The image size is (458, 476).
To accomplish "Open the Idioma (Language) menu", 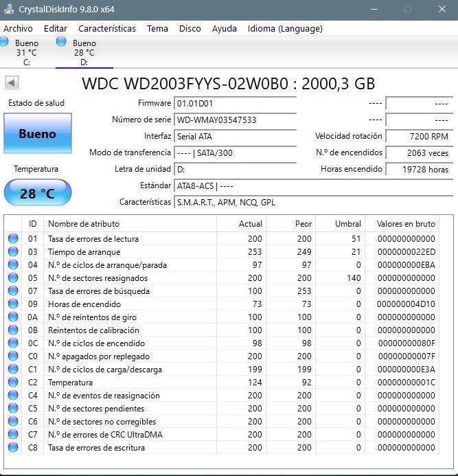I will (285, 29).
